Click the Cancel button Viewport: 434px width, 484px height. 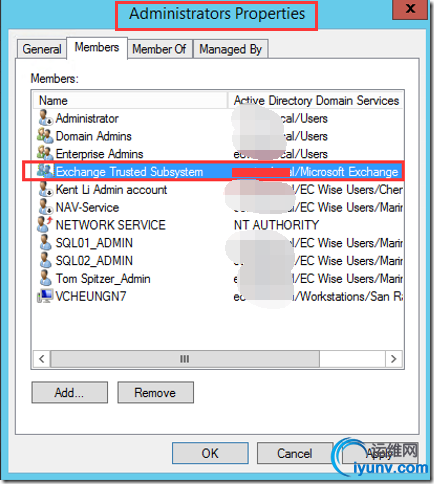pyautogui.click(x=295, y=453)
